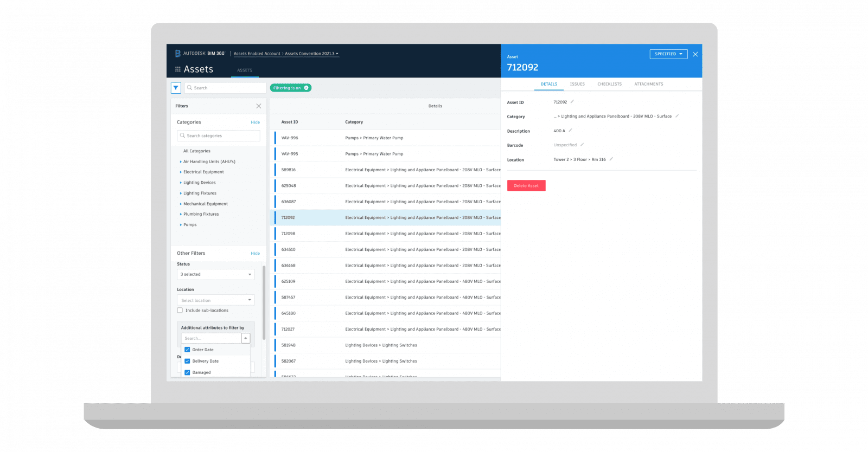Edit the Description pencil icon

pyautogui.click(x=570, y=131)
